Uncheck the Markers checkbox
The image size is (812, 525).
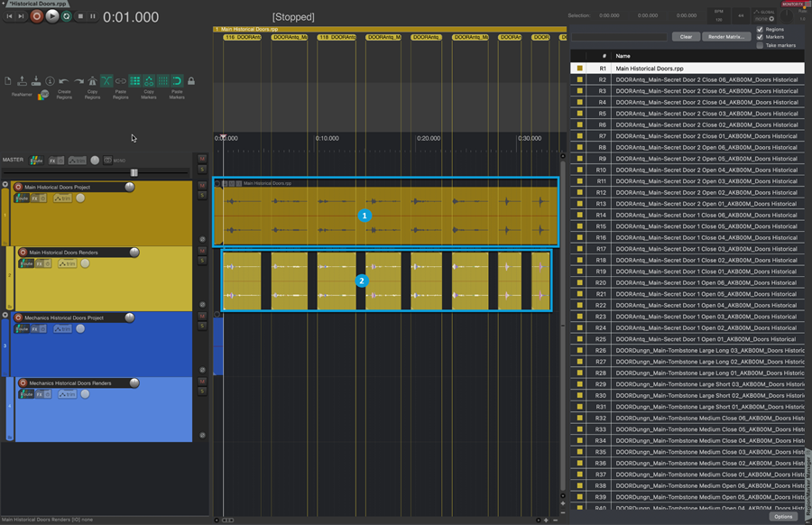click(x=760, y=37)
